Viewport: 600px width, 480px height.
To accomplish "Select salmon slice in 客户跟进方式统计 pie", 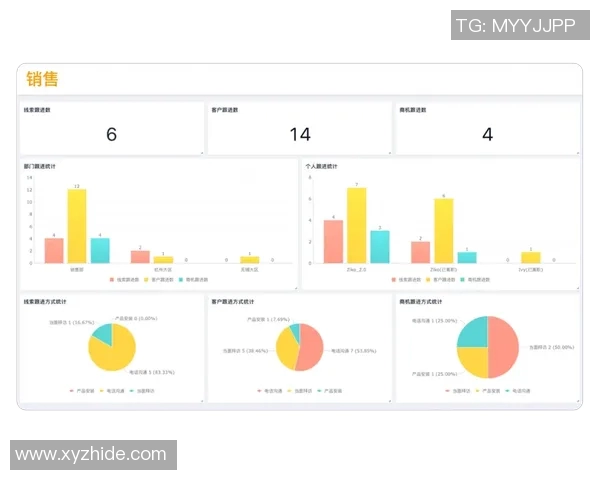I will 309,343.
